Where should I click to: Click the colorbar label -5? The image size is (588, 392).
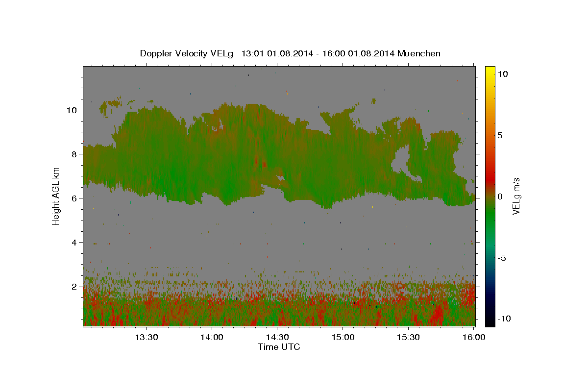click(x=501, y=258)
